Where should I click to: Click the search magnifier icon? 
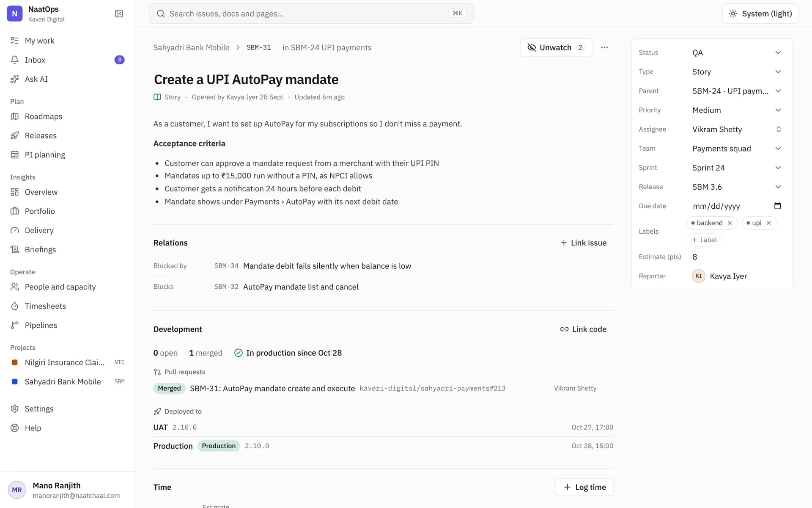(161, 14)
